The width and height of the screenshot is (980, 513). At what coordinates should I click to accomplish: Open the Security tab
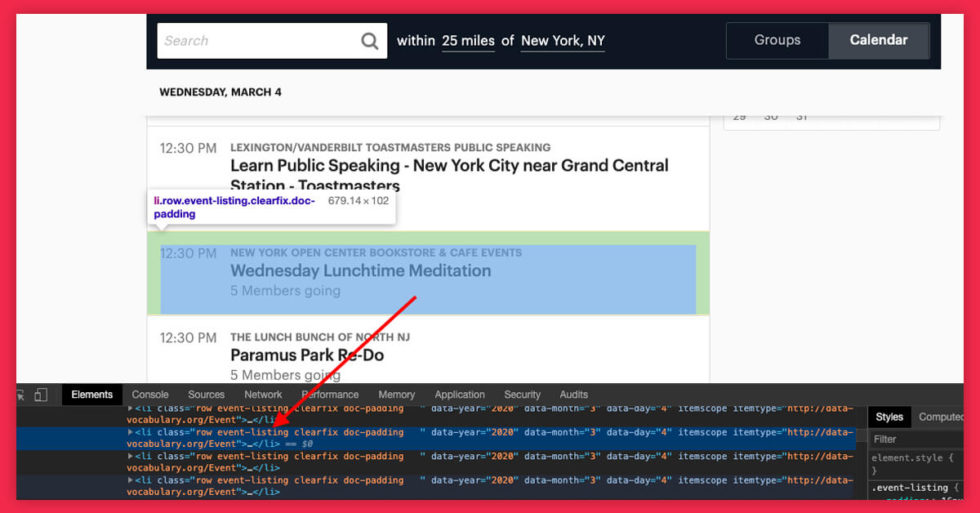pyautogui.click(x=522, y=395)
